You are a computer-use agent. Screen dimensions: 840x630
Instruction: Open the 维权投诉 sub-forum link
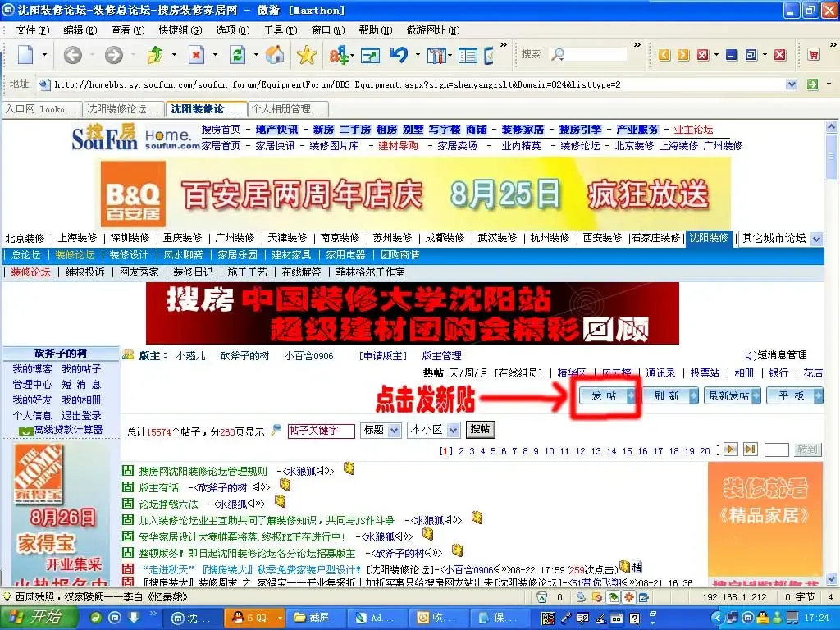tap(84, 272)
